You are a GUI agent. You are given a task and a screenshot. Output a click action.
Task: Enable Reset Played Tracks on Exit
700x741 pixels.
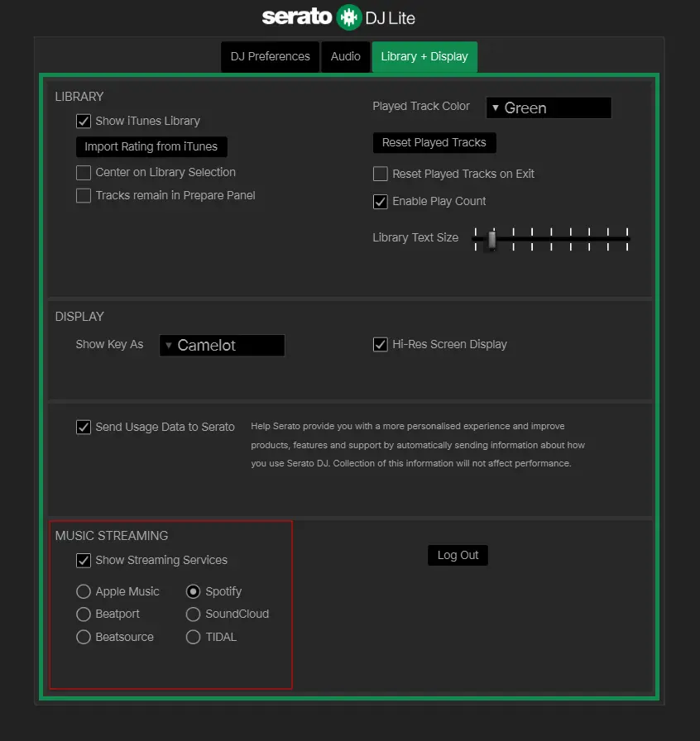(381, 174)
